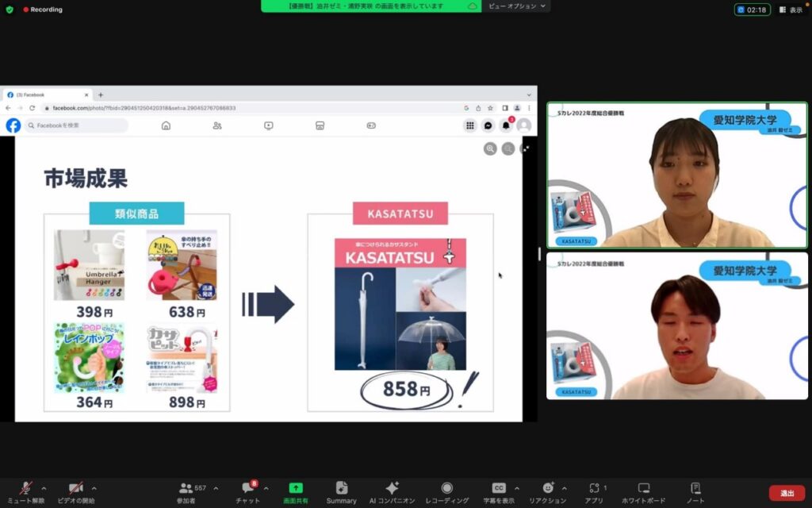Open Facebook account avatar menu

[x=524, y=125]
